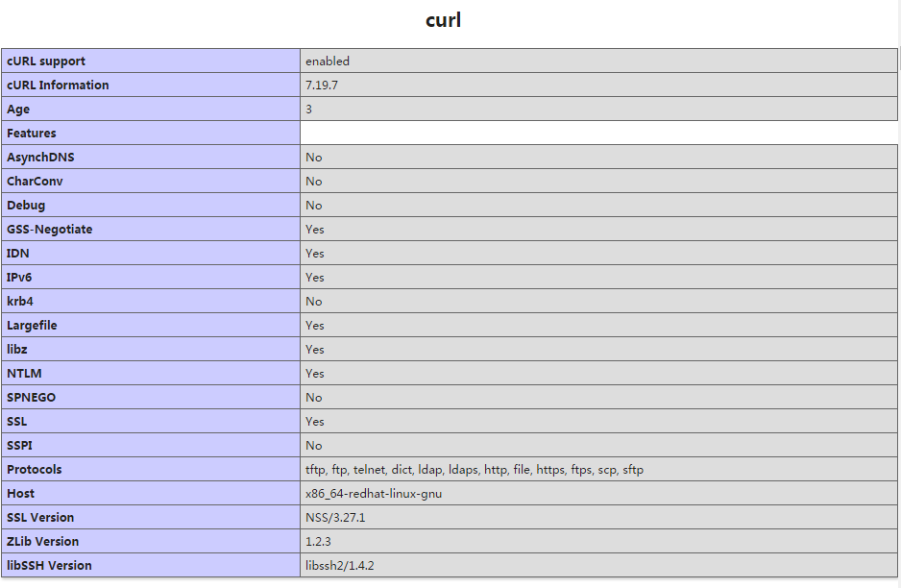Click the curl section heading
The height and width of the screenshot is (588, 901).
(443, 20)
